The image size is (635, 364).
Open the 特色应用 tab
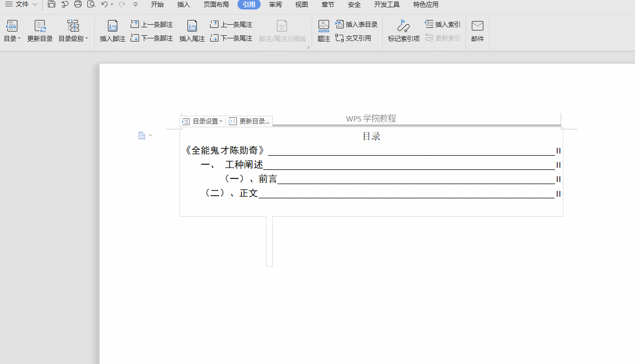pyautogui.click(x=426, y=5)
